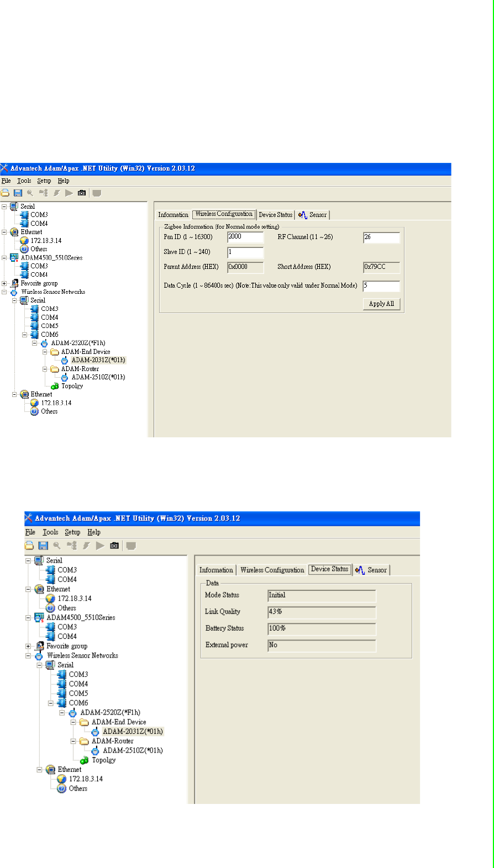Click ADAM4500_5510Series icon in Pan ID window tree

click(x=14, y=257)
